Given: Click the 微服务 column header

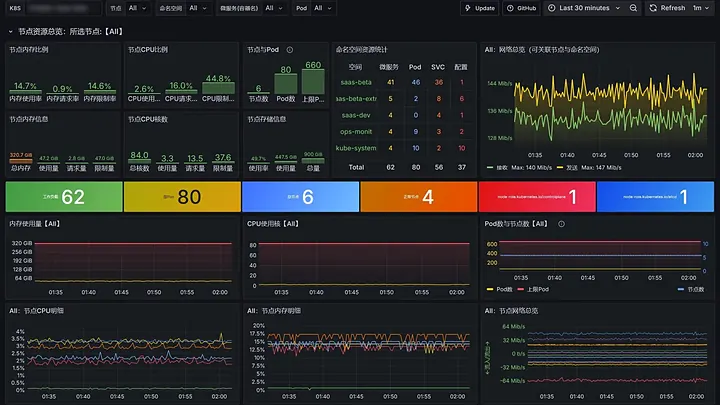Looking at the screenshot, I should pyautogui.click(x=389, y=67).
